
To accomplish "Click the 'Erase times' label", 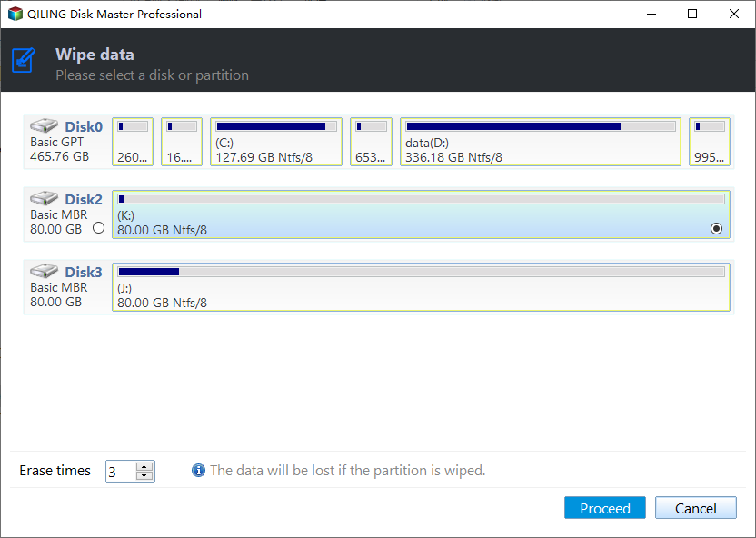I will tap(55, 471).
